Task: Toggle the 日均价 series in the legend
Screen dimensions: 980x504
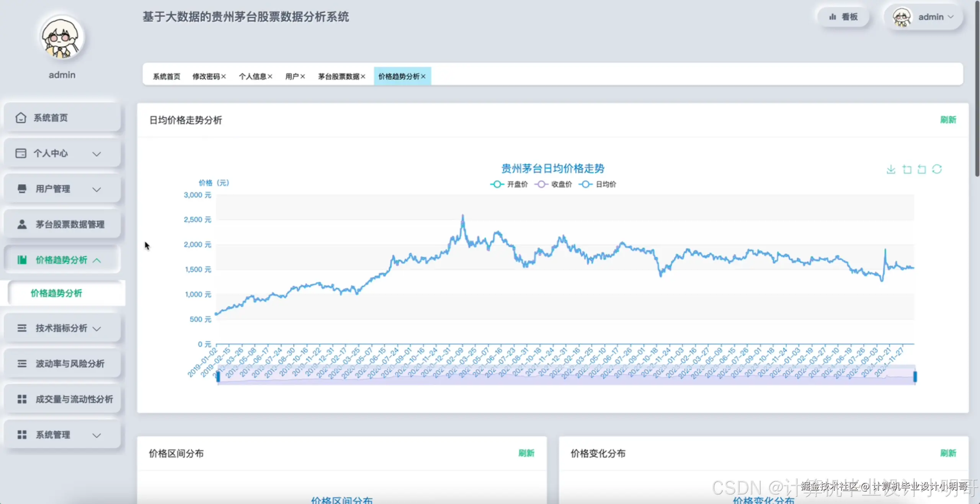Action: [x=598, y=184]
